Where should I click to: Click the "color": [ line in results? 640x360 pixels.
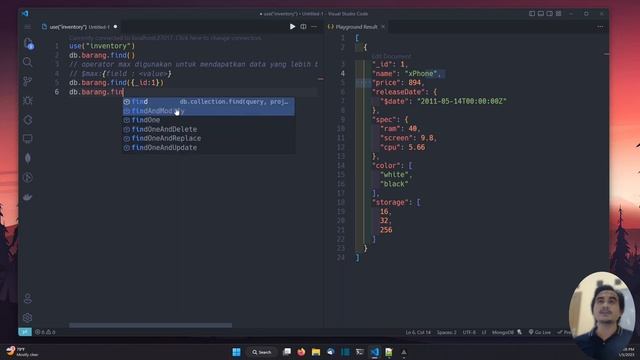point(392,166)
